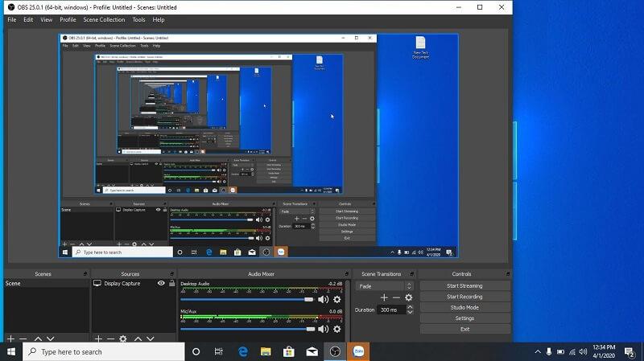
Task: Open source properties gear in Sources panel
Action: point(123,338)
